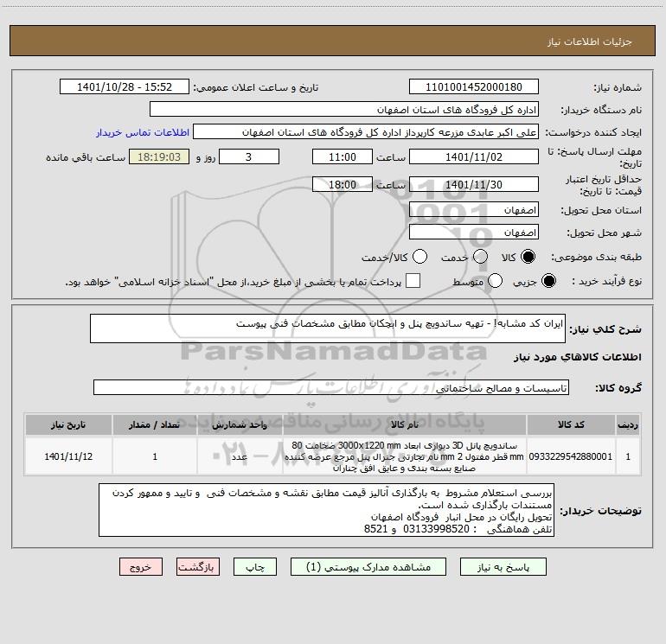Image resolution: width=666 pixels, height=644 pixels.
Task: Click product code 0933229542880001 cell
Action: pyautogui.click(x=571, y=456)
